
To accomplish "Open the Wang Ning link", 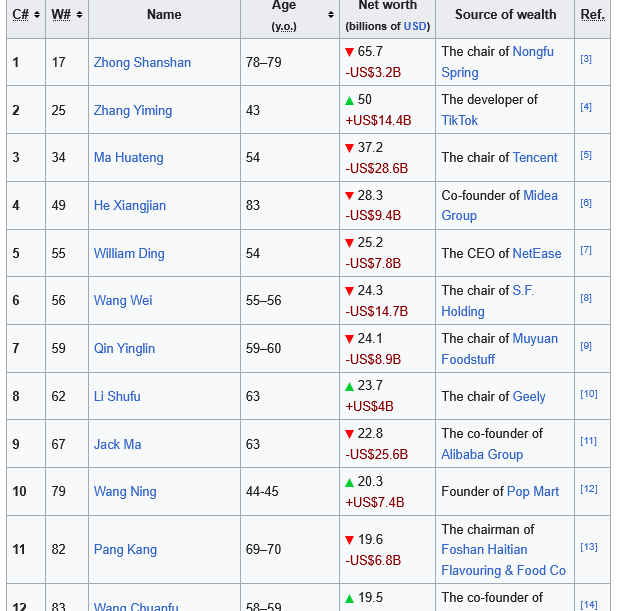I will pos(125,491).
